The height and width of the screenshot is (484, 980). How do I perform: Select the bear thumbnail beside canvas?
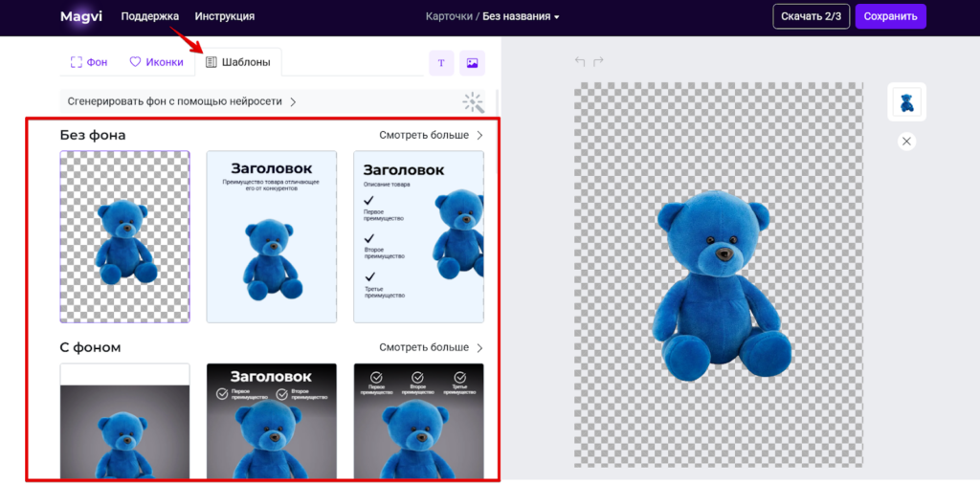pos(907,101)
